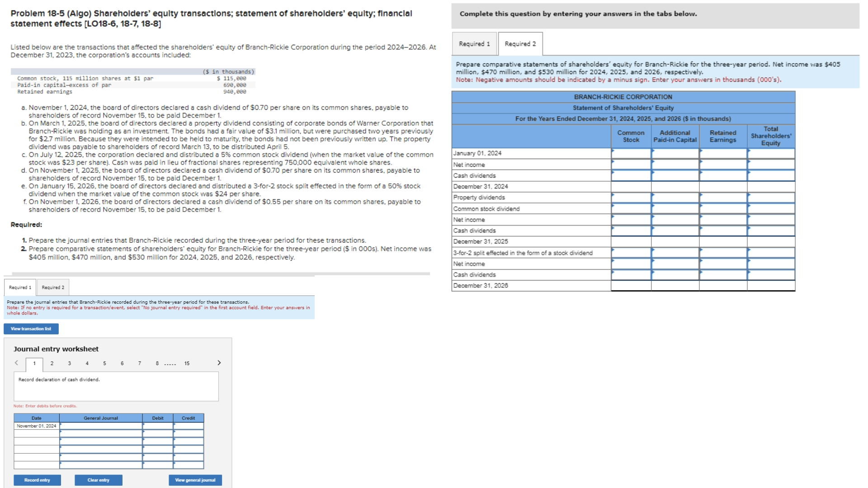Select the 3-for-2 split Common Stock input cell

(x=631, y=253)
